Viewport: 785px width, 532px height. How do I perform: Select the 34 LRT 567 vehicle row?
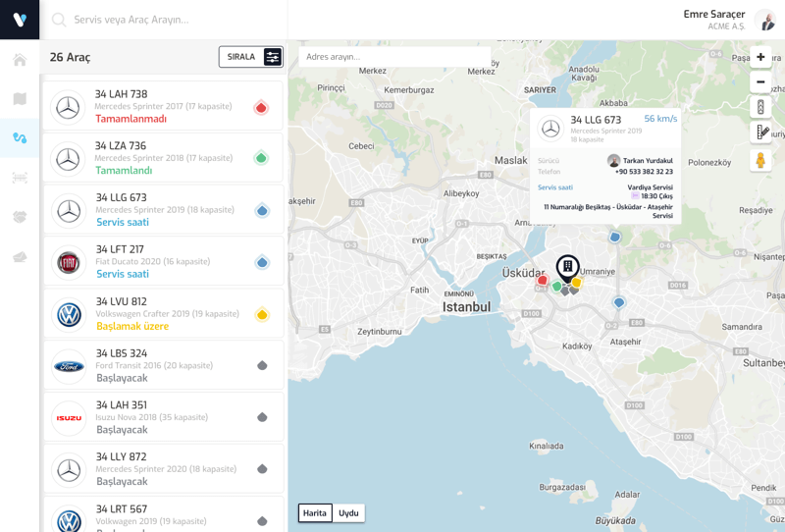click(163, 514)
